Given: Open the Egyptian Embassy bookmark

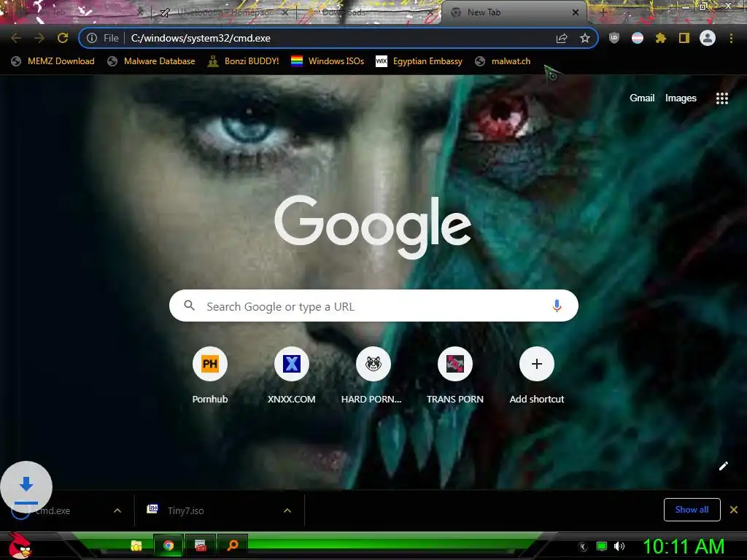Looking at the screenshot, I should tap(419, 61).
